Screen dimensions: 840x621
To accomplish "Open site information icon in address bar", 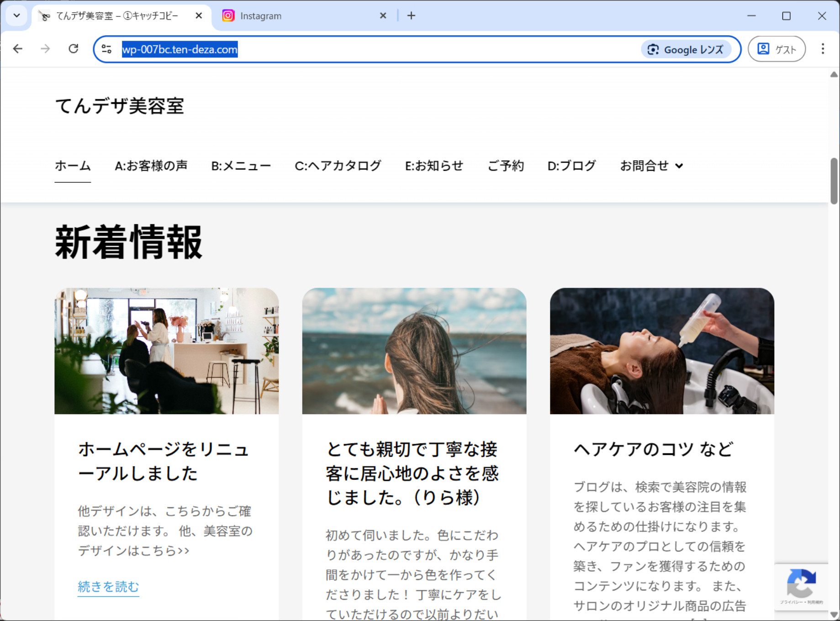I will click(107, 49).
